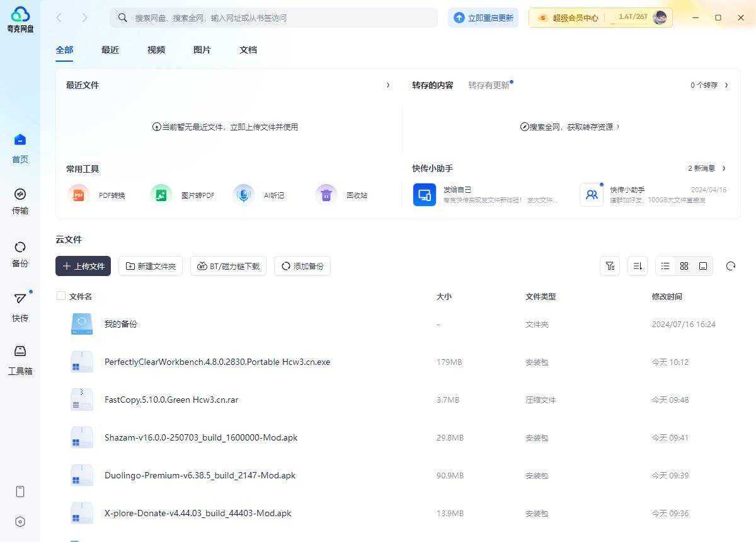The image size is (756, 542).
Task: Click the 添加备份 button
Action: (302, 266)
